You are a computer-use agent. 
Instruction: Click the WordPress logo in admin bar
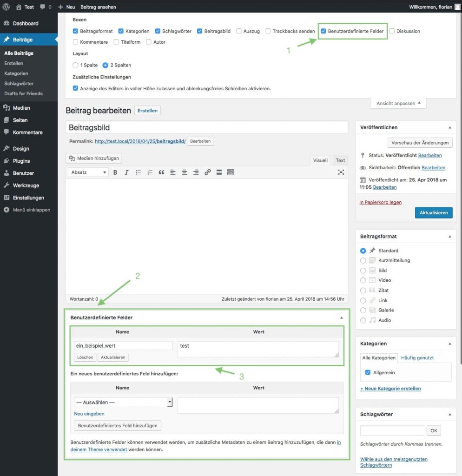tap(7, 7)
